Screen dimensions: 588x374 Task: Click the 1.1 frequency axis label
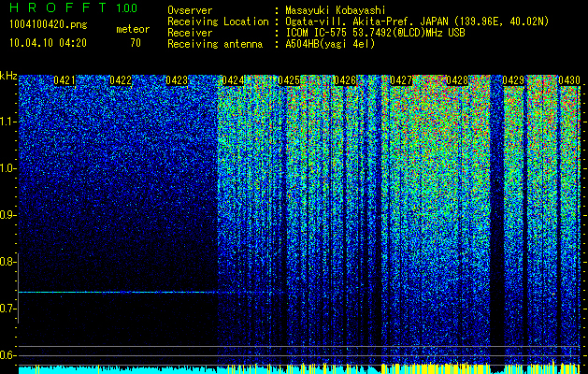7,122
